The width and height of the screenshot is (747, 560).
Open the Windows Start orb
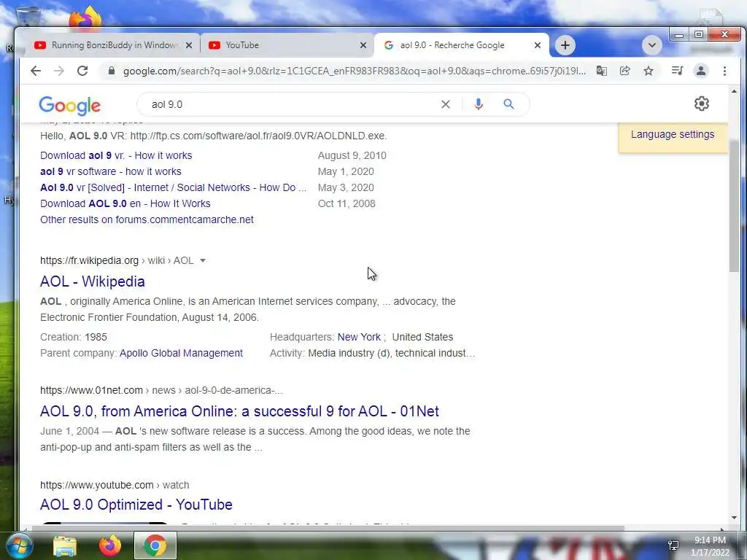20,545
